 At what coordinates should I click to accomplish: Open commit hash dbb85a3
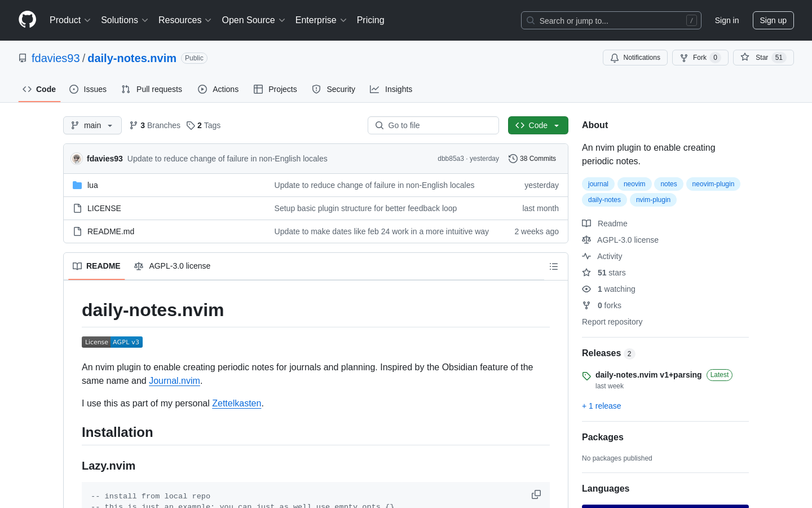[451, 159]
